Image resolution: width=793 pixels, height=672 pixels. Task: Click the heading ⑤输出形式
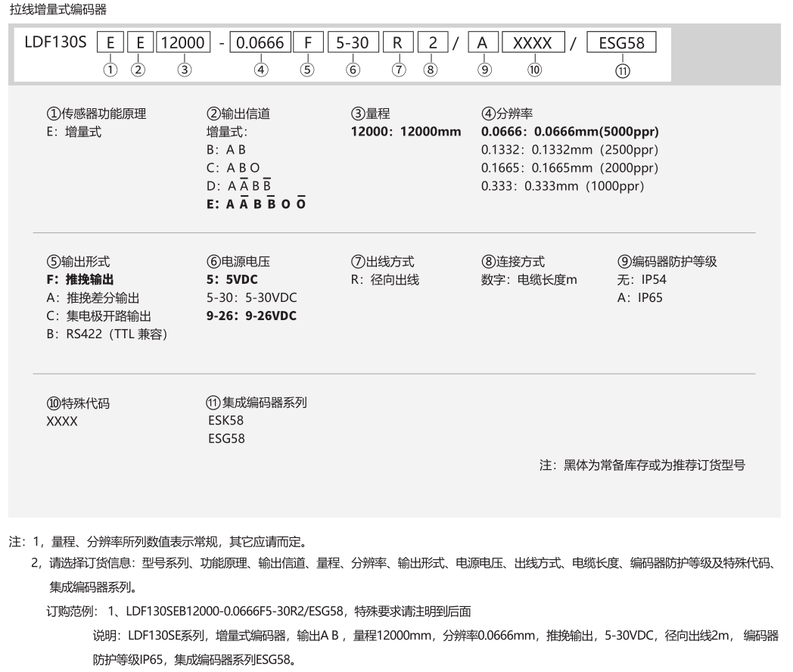coord(79,261)
